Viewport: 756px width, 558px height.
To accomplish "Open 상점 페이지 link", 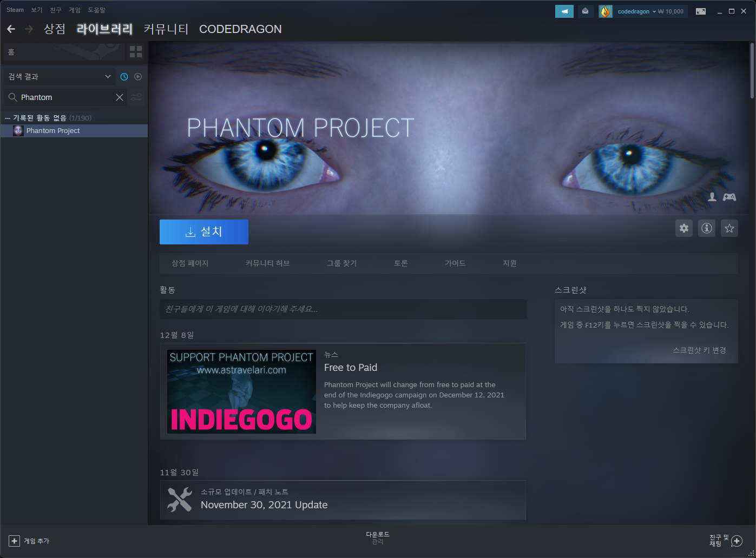I will coord(190,263).
